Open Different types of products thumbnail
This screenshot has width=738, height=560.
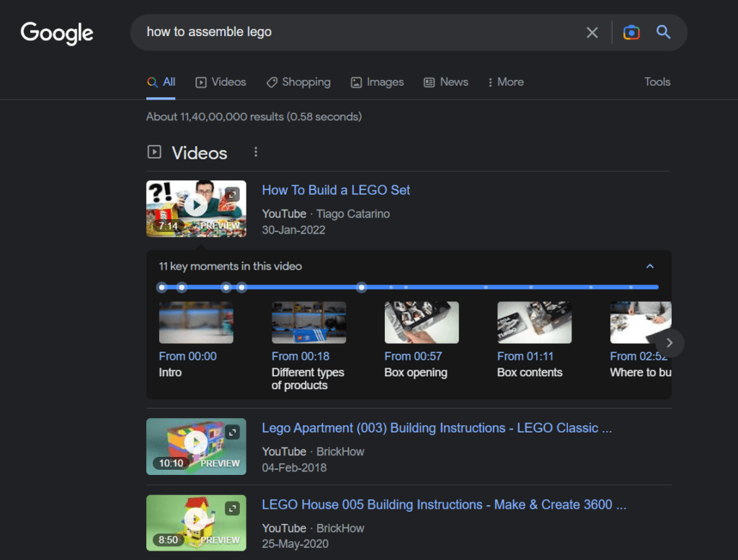click(308, 322)
